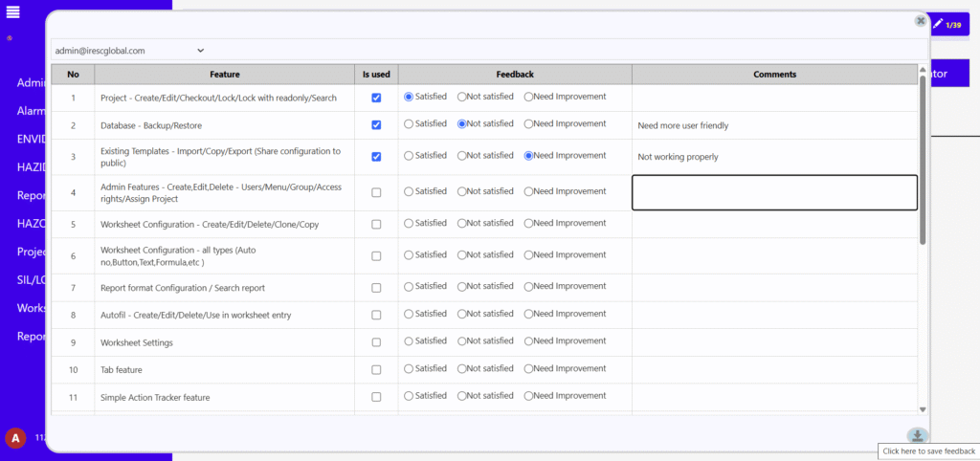Image resolution: width=980 pixels, height=461 pixels.
Task: Select Need Improvement for Report format Configuration
Action: pos(529,287)
